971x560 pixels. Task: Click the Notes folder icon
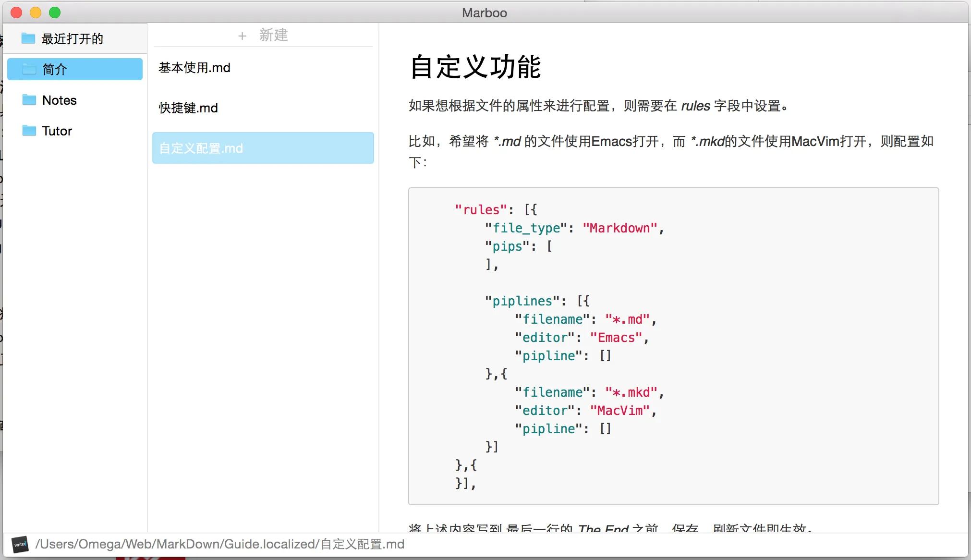coord(29,100)
